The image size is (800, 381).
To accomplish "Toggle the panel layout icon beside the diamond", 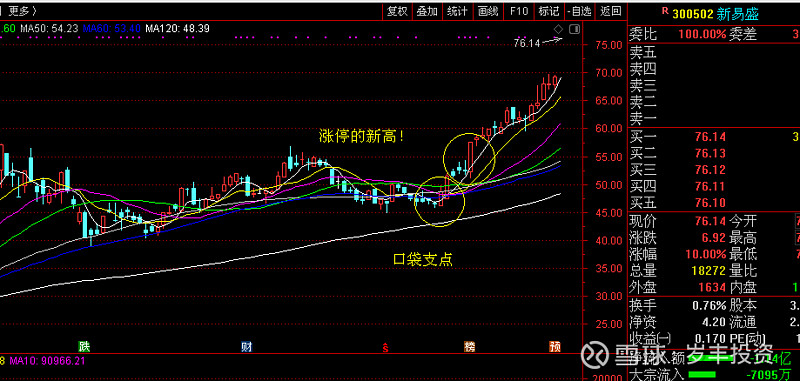I will pyautogui.click(x=574, y=29).
